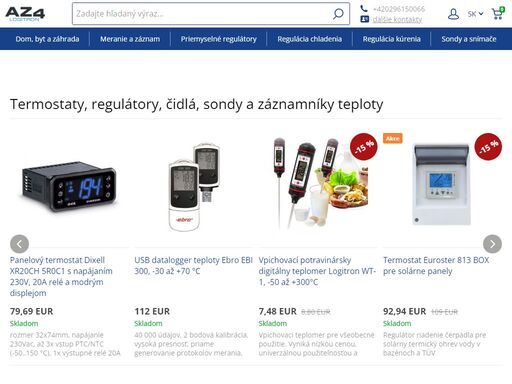This screenshot has height=384, width=512.
Task: Expand the SK language dropdown
Action: point(475,14)
